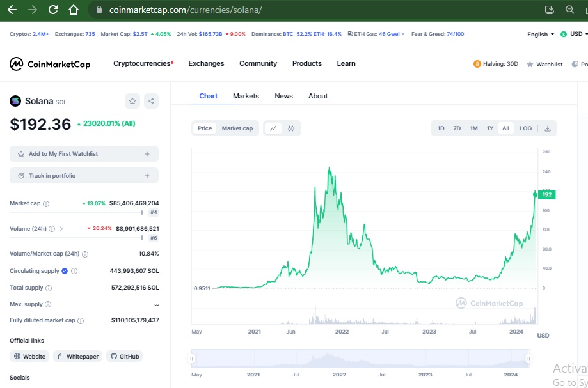This screenshot has width=588, height=388.
Task: Click the chart range navigator track
Action: point(360,359)
